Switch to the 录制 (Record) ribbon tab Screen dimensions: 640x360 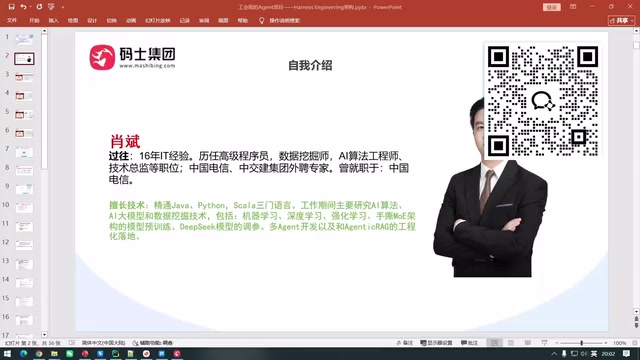pyautogui.click(x=184, y=20)
